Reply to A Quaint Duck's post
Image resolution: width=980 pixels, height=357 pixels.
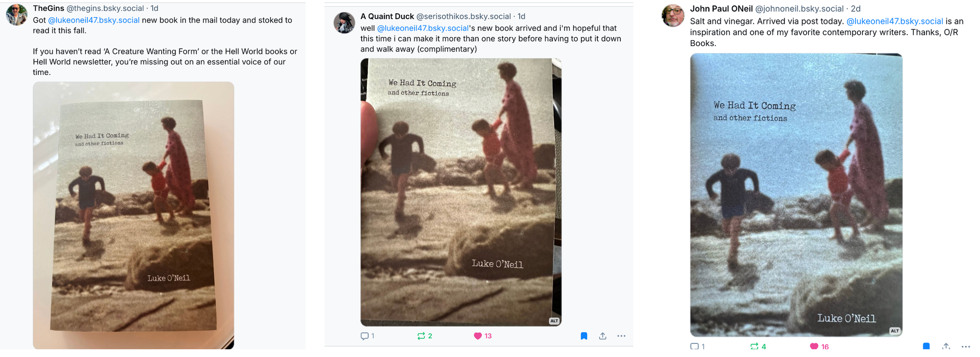pyautogui.click(x=365, y=336)
